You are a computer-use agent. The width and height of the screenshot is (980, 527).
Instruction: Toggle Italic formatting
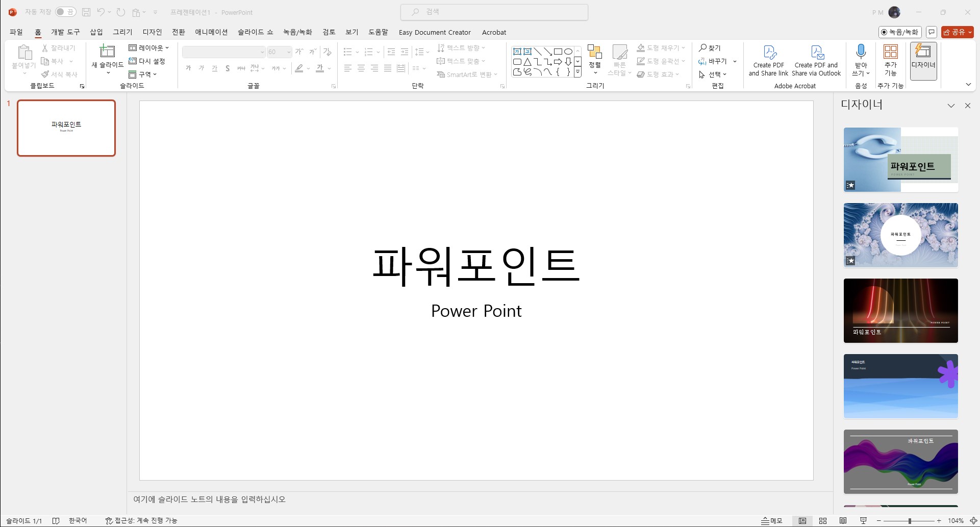coord(202,68)
